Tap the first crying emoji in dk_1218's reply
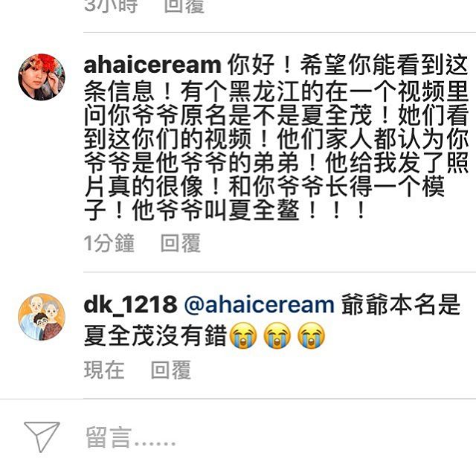This screenshot has height=476, width=476. point(243,335)
